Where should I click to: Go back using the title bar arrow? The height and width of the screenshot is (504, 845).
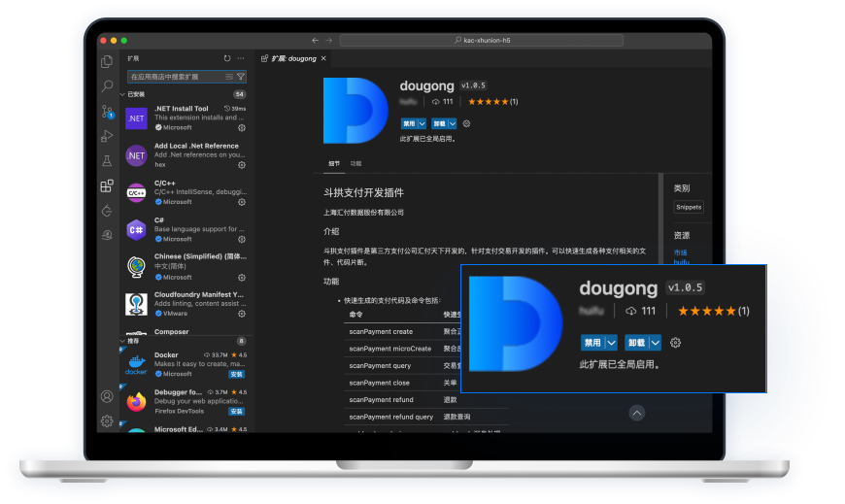point(316,41)
